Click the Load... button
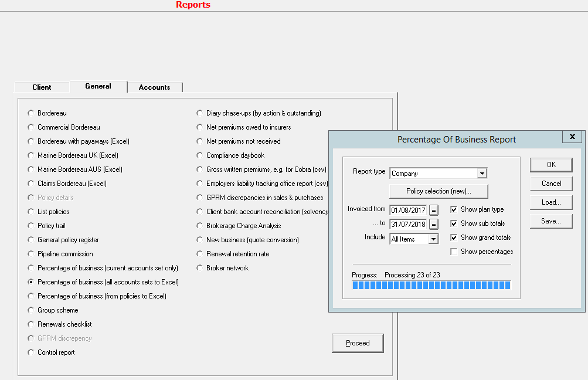Image resolution: width=588 pixels, height=380 pixels. (x=551, y=202)
